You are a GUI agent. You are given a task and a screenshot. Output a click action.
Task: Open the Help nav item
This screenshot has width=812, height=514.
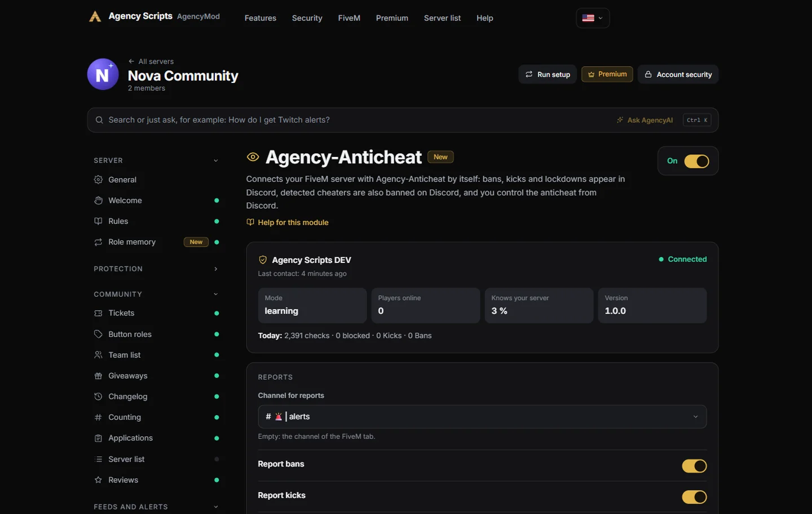click(x=485, y=18)
